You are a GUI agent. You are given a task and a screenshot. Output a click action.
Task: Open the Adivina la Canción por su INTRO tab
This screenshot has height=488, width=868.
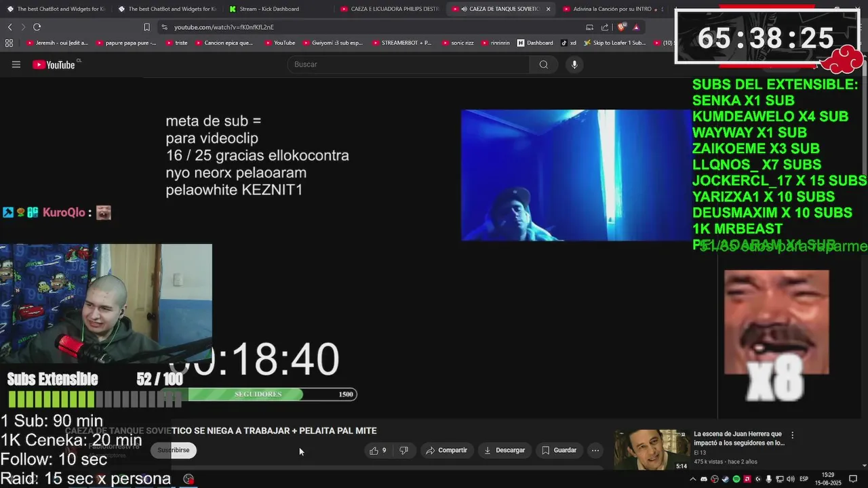pos(612,9)
